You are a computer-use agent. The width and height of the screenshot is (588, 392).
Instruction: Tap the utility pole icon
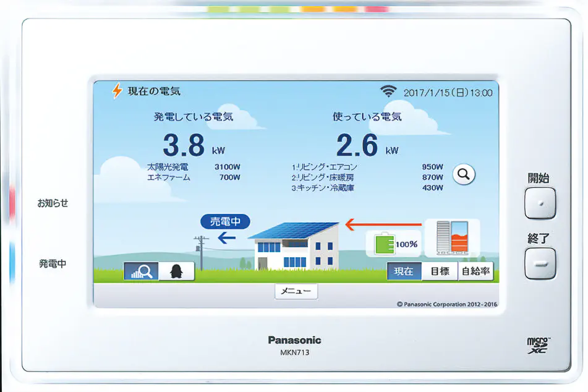coord(202,253)
